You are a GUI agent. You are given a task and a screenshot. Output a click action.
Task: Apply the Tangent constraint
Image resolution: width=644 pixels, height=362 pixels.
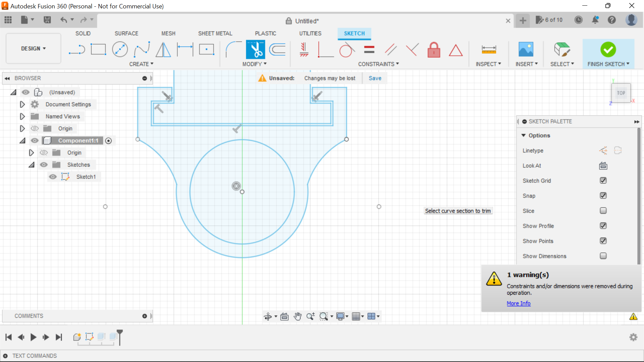(x=347, y=49)
